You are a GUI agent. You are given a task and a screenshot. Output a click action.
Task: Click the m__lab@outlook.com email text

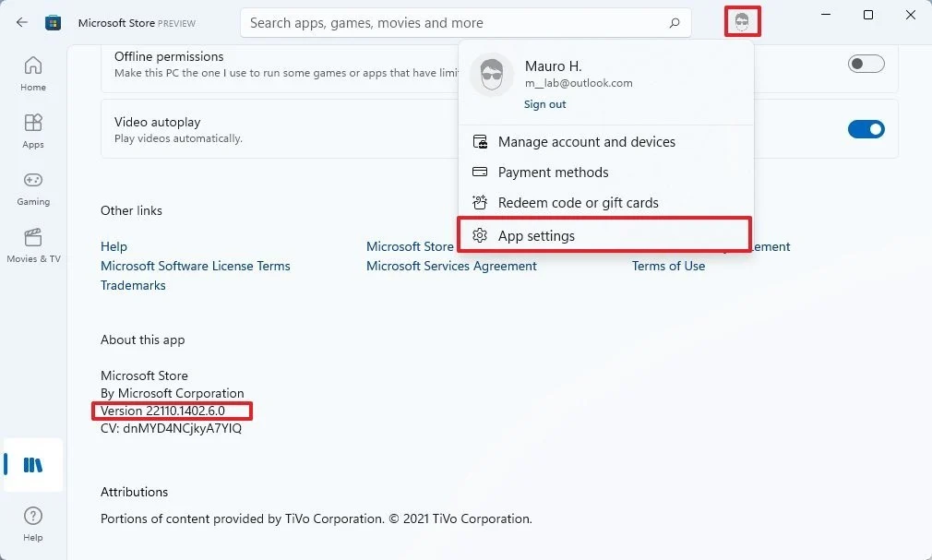(x=579, y=83)
